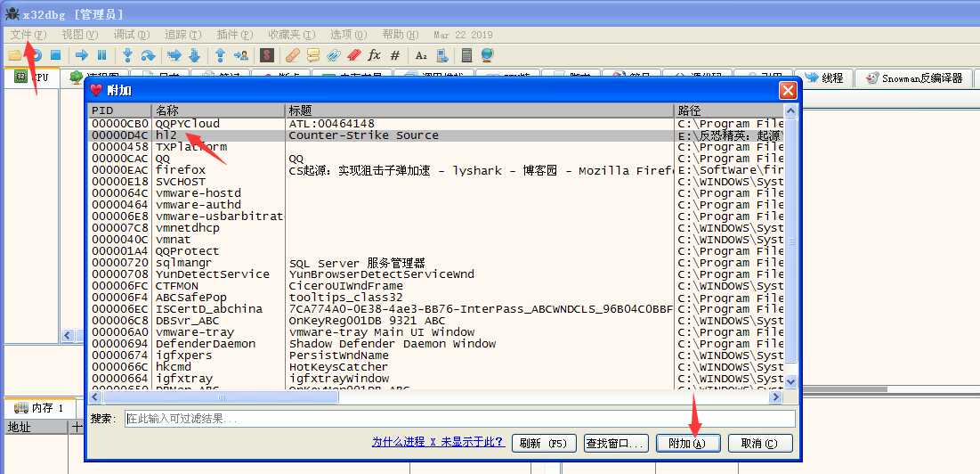
Task: Click the hash (#) toolbar icon
Action: [394, 55]
